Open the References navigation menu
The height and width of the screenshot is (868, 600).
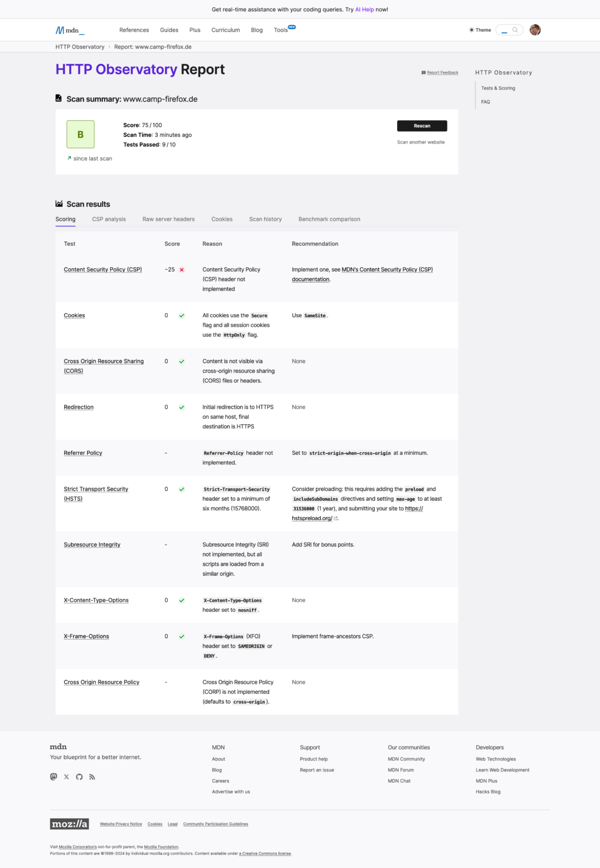click(134, 30)
